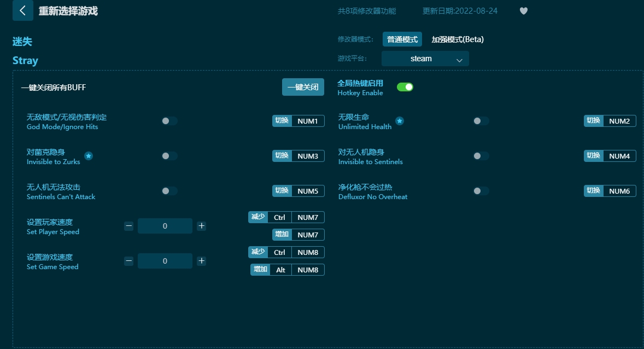This screenshot has height=349, width=644.
Task: Select 普通模式 trainer mode tab
Action: point(402,39)
